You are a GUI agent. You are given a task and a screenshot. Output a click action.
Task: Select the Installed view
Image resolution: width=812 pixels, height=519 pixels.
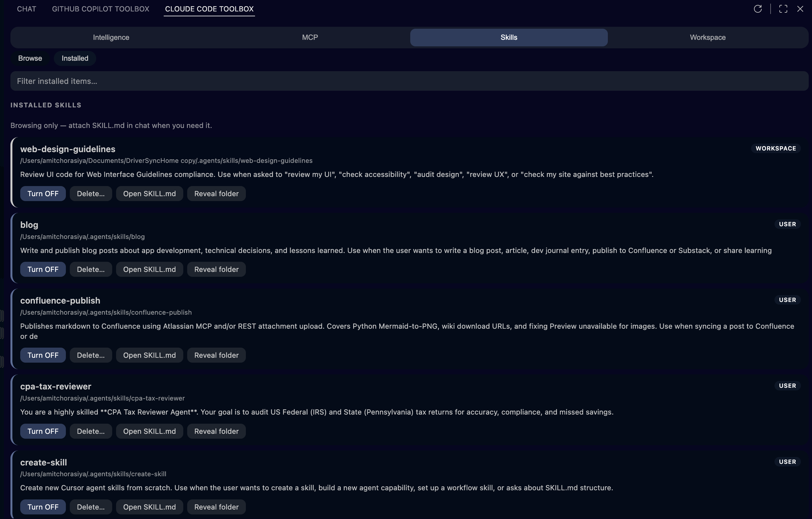coord(75,58)
